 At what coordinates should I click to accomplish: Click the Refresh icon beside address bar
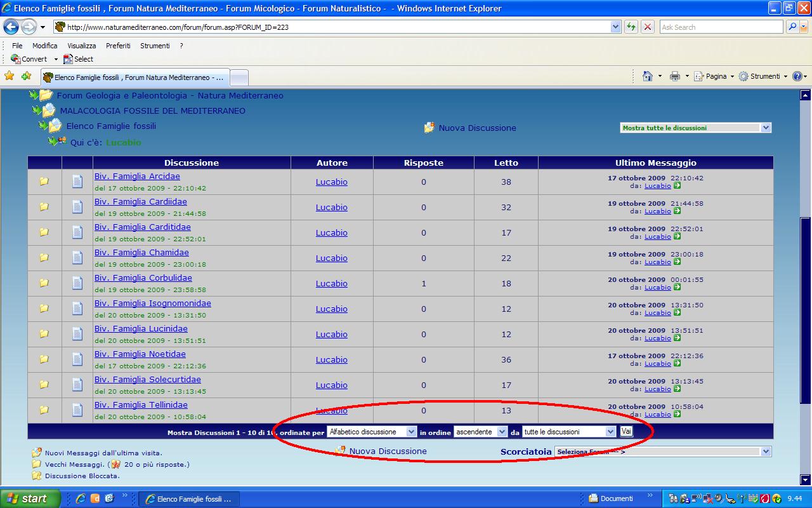click(x=631, y=27)
